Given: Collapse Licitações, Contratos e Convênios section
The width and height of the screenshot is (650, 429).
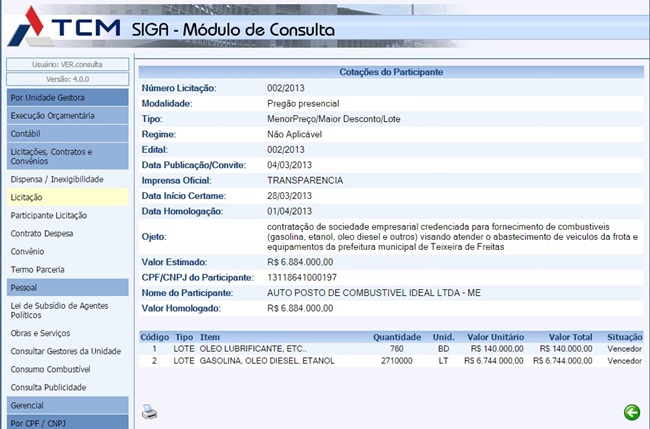Looking at the screenshot, I should tap(68, 156).
